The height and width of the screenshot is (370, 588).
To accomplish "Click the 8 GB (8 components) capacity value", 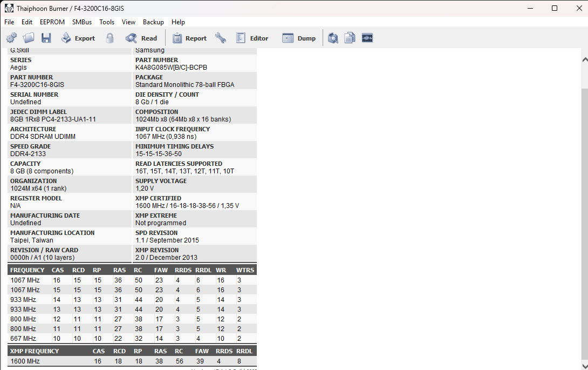I will coord(42,171).
